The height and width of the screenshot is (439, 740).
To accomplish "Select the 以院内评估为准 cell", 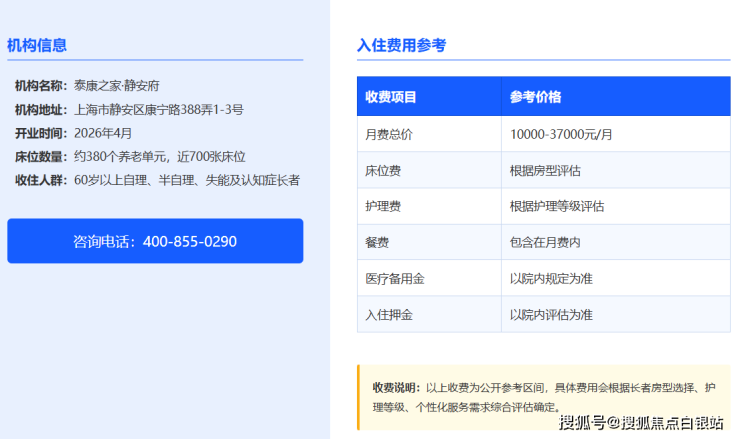I will tap(616, 315).
